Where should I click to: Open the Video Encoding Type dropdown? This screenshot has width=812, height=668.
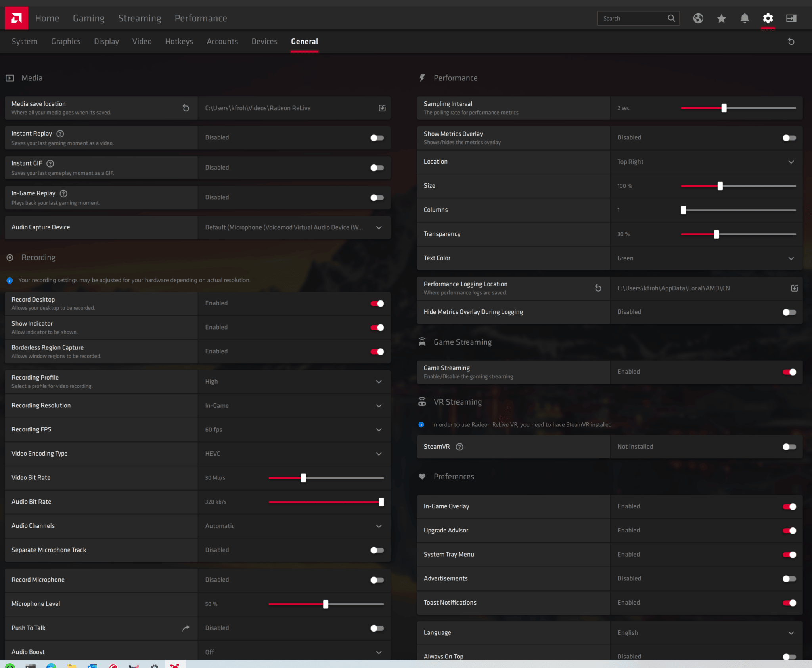point(379,454)
